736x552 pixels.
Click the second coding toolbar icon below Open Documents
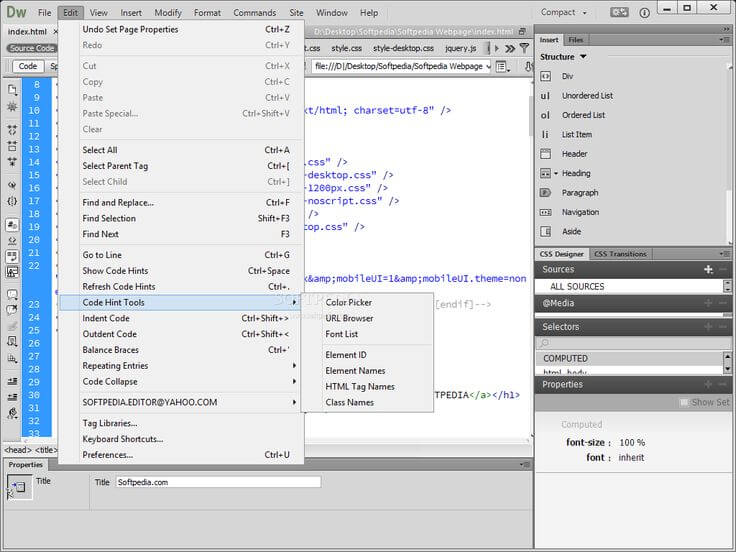12,106
